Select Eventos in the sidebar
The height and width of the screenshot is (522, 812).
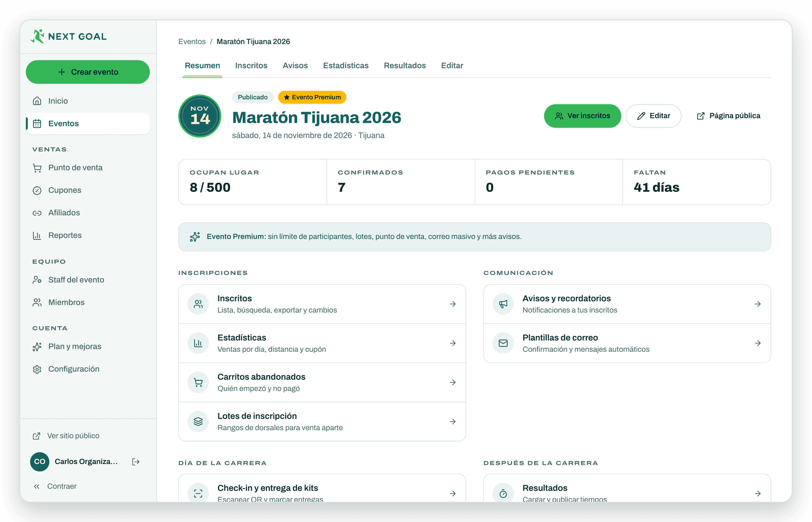pyautogui.click(x=87, y=124)
